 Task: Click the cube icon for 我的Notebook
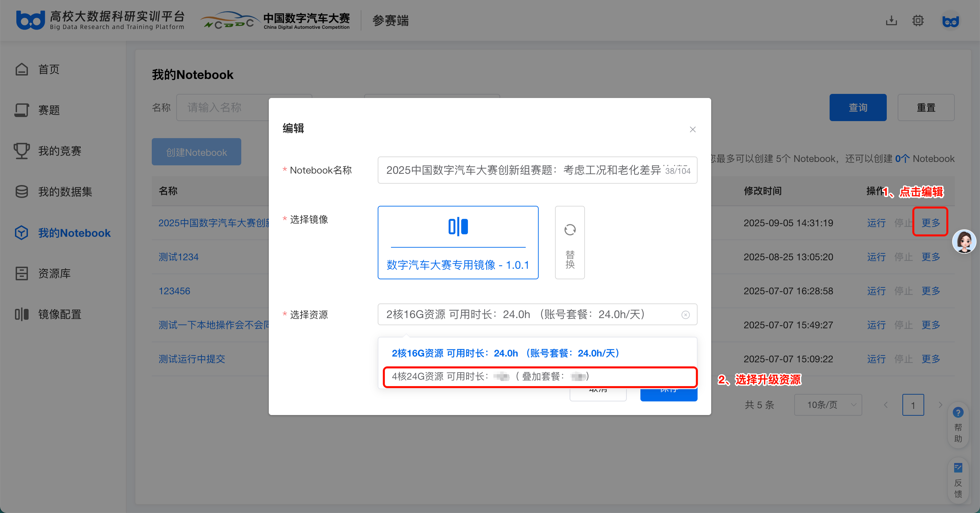(x=22, y=233)
